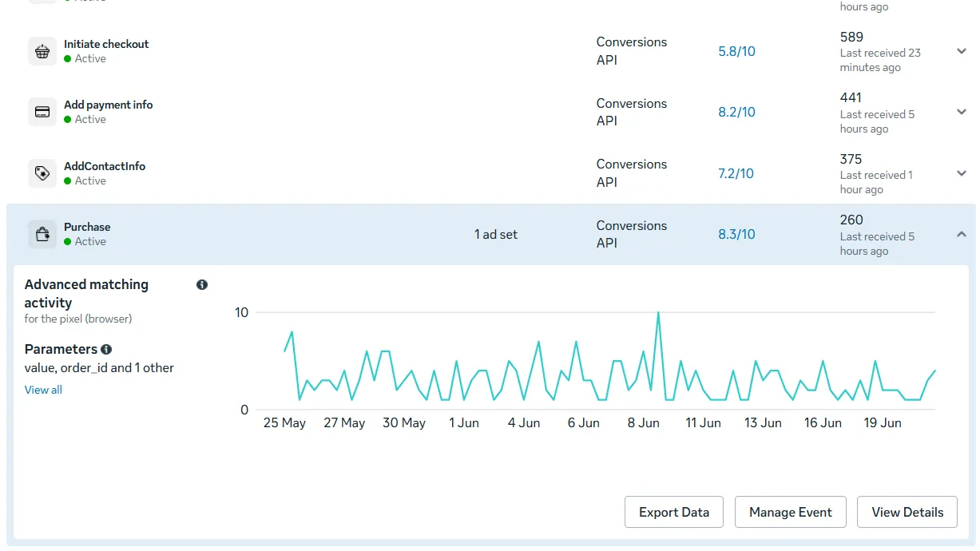
Task: Click 'Last received 1 hour ago' text
Action: pos(876,182)
